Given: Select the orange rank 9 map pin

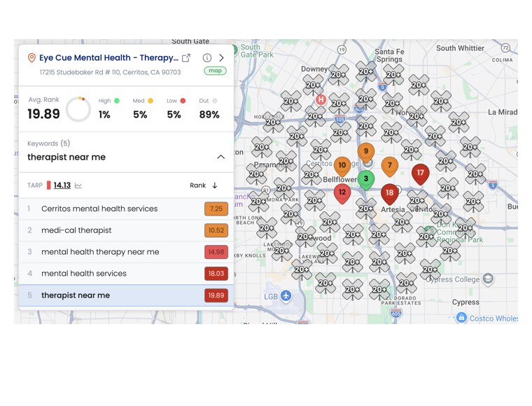Looking at the screenshot, I should coord(365,153).
